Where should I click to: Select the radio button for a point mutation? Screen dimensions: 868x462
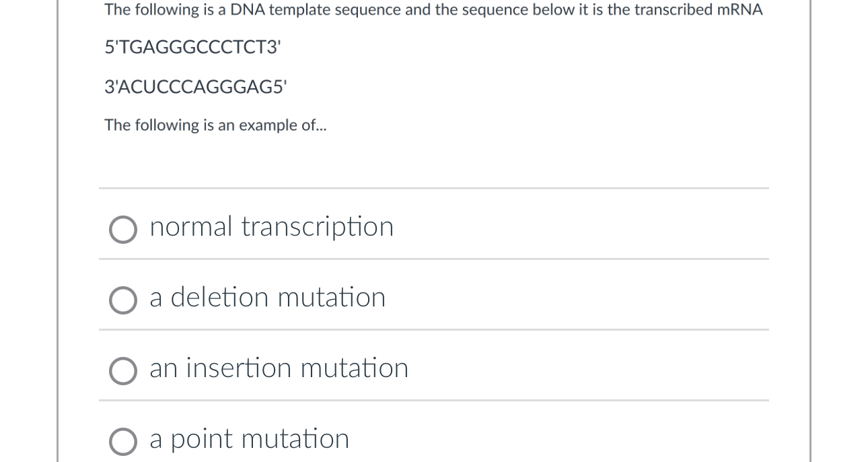click(123, 442)
